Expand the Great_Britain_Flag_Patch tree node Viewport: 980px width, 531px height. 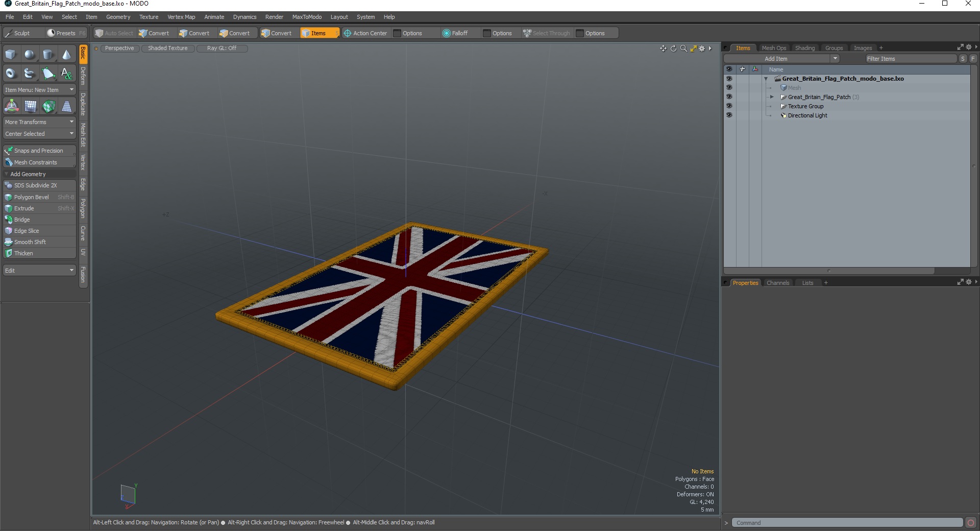772,97
